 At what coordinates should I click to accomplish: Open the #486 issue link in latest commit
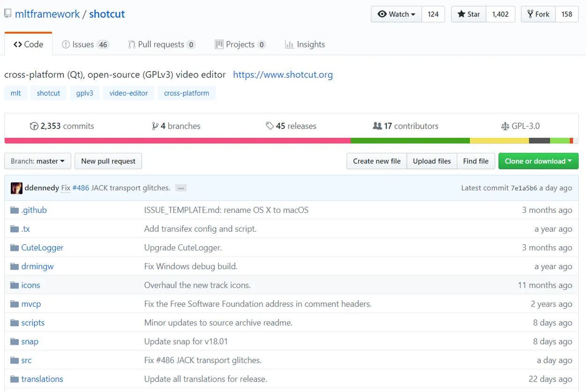click(81, 188)
